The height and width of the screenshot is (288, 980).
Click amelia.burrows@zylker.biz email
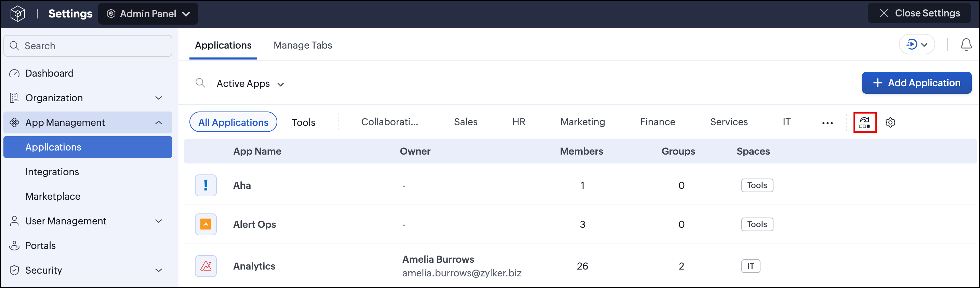(462, 273)
